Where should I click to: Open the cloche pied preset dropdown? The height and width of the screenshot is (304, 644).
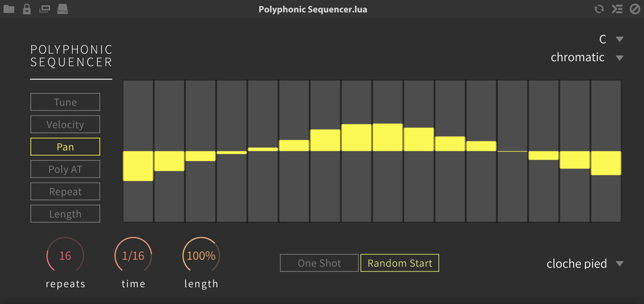coord(585,264)
